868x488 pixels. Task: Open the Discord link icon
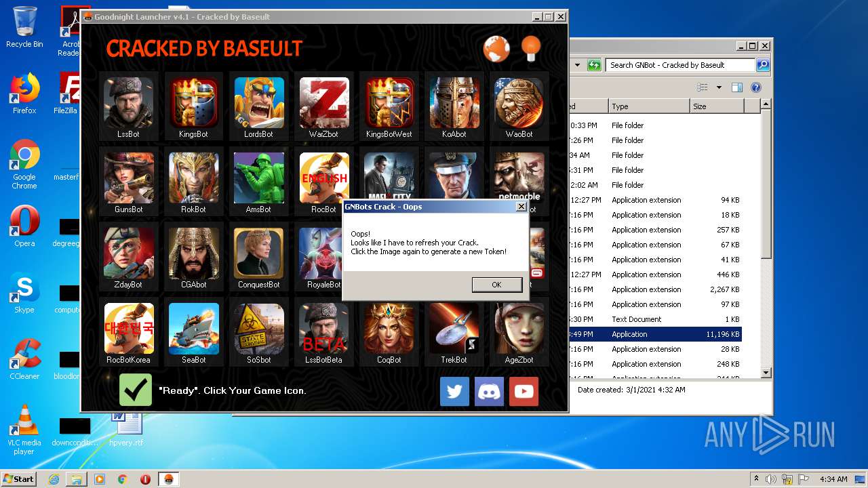(489, 391)
